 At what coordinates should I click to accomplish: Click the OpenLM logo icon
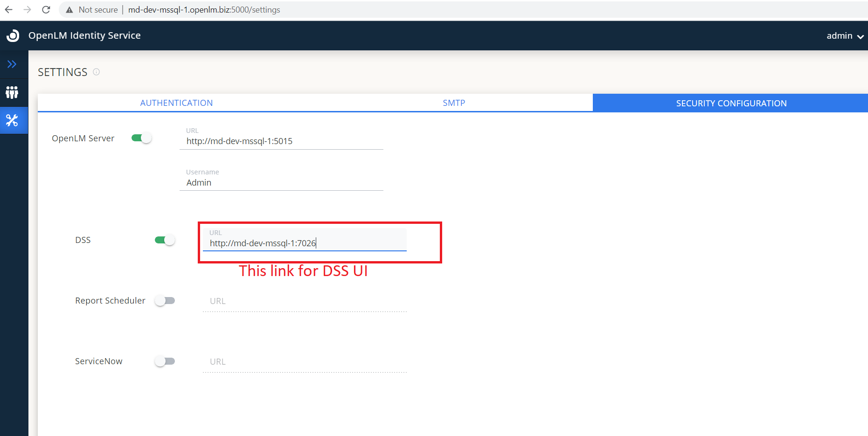click(13, 35)
